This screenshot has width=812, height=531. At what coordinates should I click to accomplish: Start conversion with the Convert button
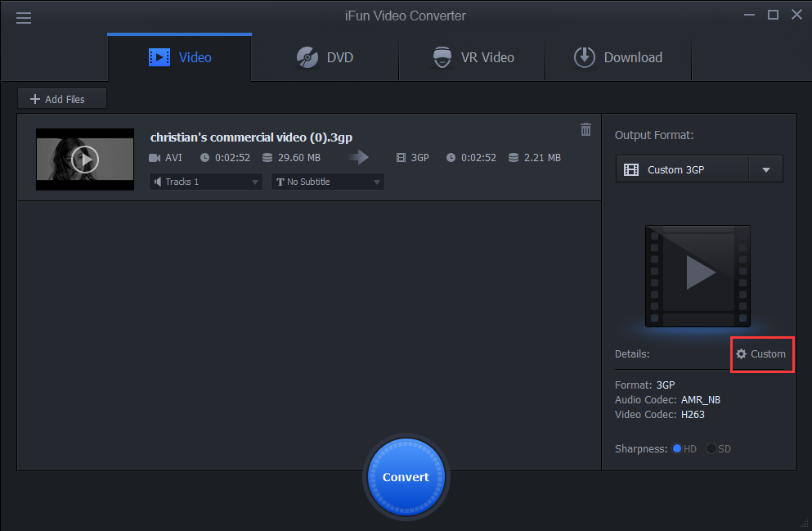point(406,477)
